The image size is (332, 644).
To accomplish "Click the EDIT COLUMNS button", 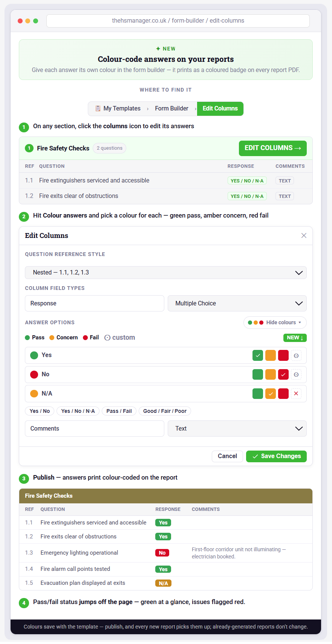I will [x=273, y=148].
